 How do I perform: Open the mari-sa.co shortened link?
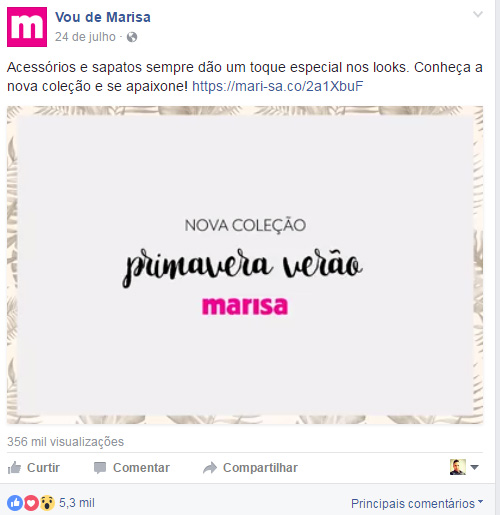(x=277, y=86)
